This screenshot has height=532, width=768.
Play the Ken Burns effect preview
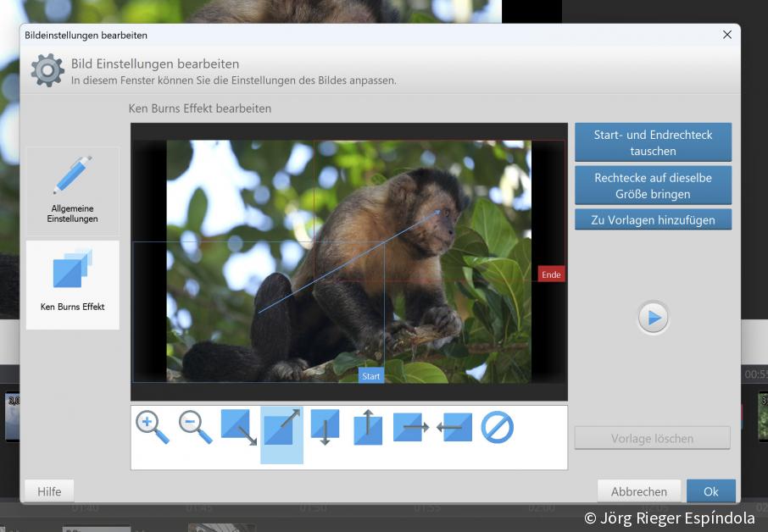click(654, 318)
